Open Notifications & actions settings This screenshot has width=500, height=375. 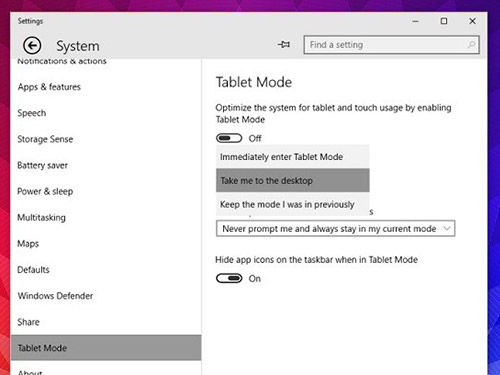click(x=62, y=61)
